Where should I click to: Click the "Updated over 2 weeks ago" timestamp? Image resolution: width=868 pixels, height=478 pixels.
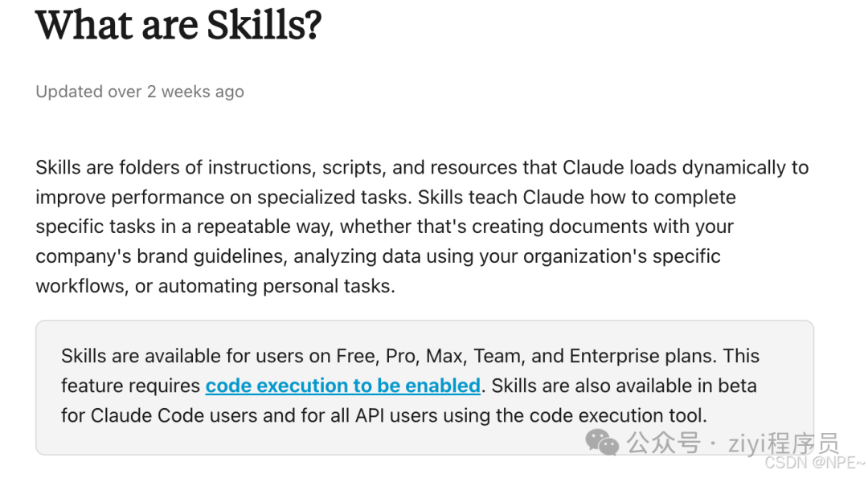(x=140, y=92)
